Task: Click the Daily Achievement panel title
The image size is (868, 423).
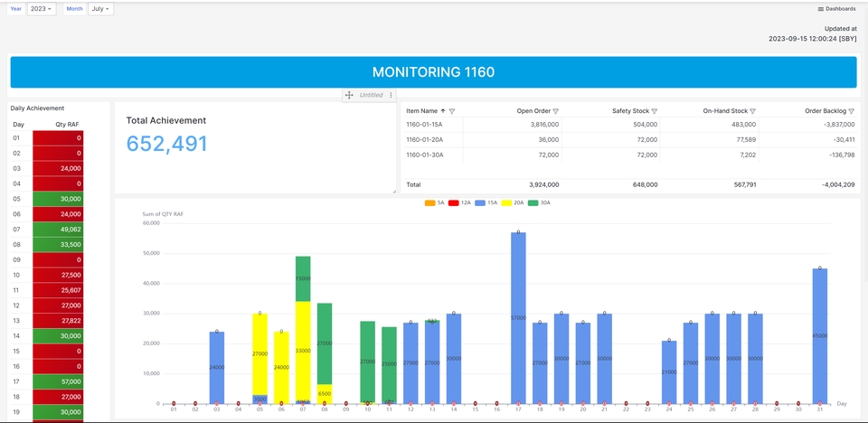Action: tap(37, 108)
